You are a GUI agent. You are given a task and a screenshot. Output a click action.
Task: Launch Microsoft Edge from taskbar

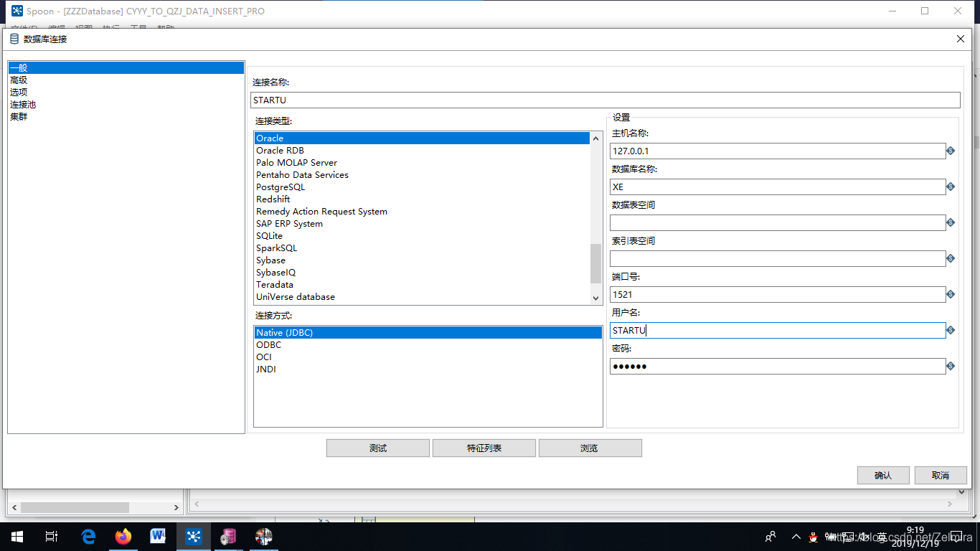pyautogui.click(x=88, y=537)
